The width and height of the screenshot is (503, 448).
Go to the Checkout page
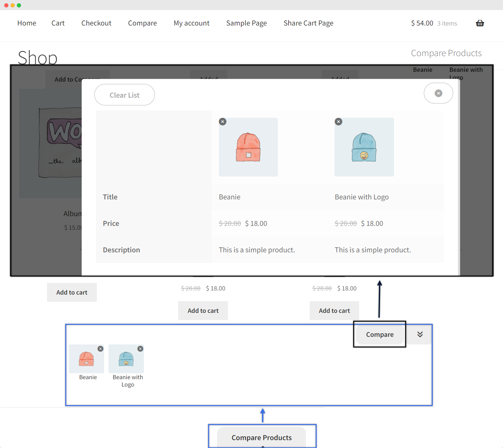point(96,23)
